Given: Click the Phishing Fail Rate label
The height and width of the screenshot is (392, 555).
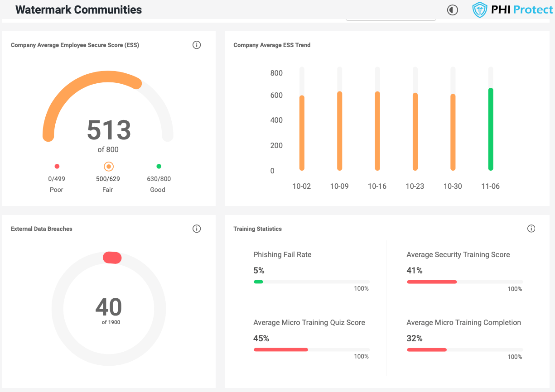Looking at the screenshot, I should coord(282,254).
